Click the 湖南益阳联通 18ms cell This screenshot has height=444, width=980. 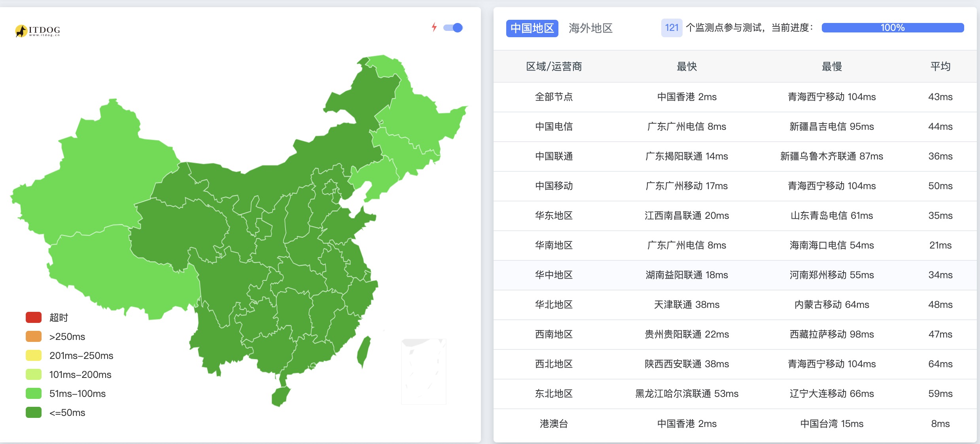687,275
